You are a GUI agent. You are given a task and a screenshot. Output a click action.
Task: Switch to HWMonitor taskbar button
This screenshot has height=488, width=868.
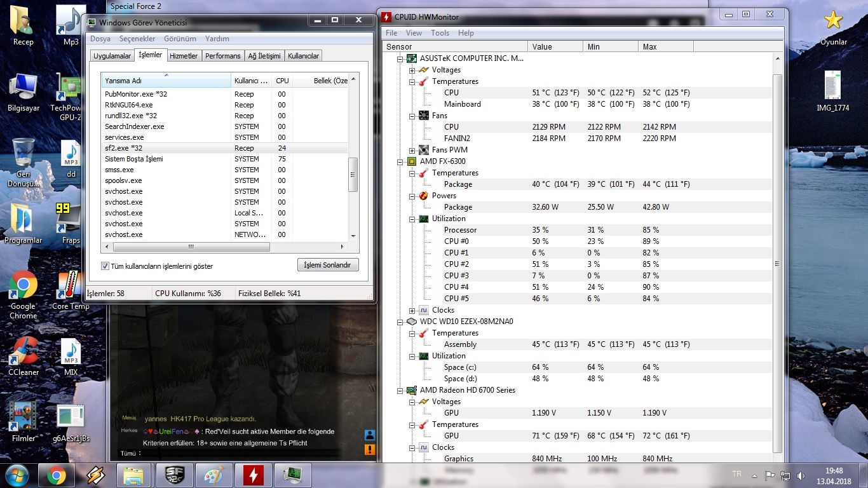(254, 475)
